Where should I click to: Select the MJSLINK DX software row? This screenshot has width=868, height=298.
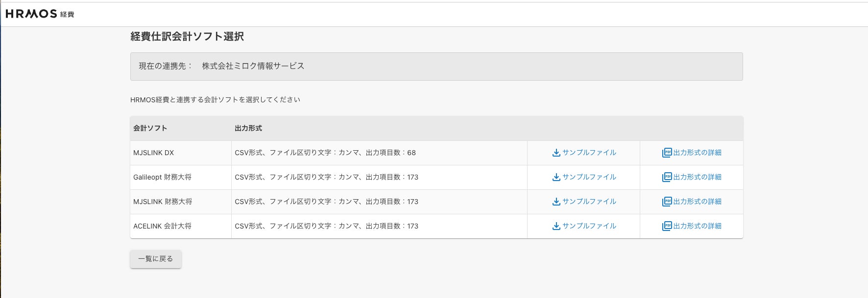pos(153,153)
